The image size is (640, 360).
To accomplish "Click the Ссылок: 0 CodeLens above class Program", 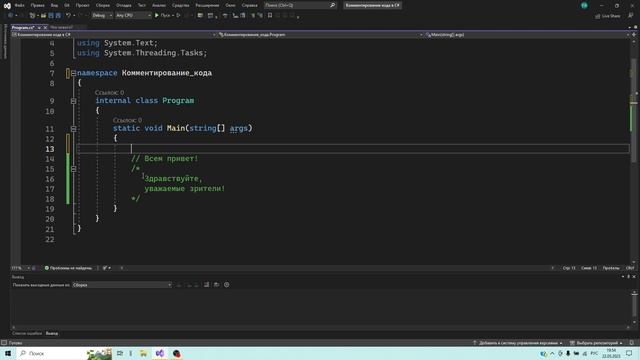I will pos(109,93).
